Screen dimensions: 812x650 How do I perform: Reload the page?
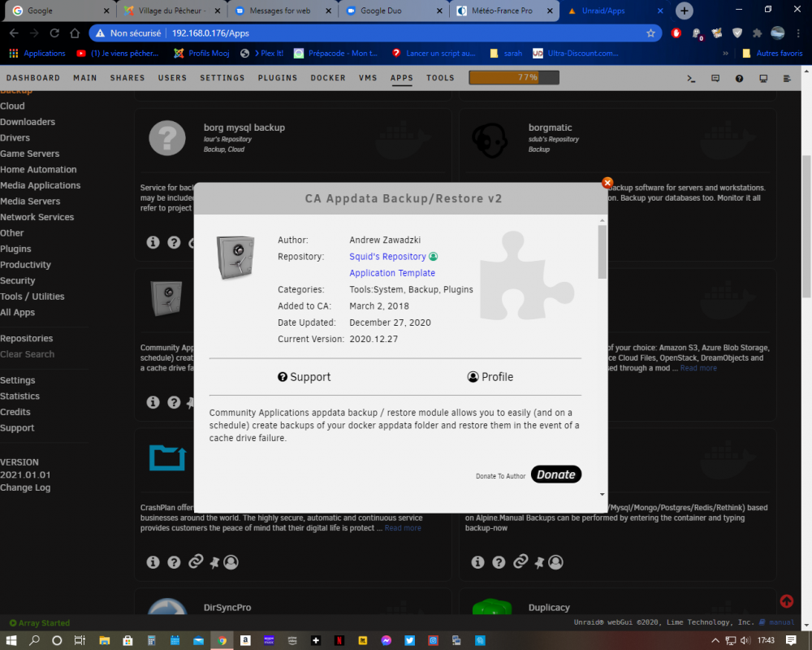point(54,33)
